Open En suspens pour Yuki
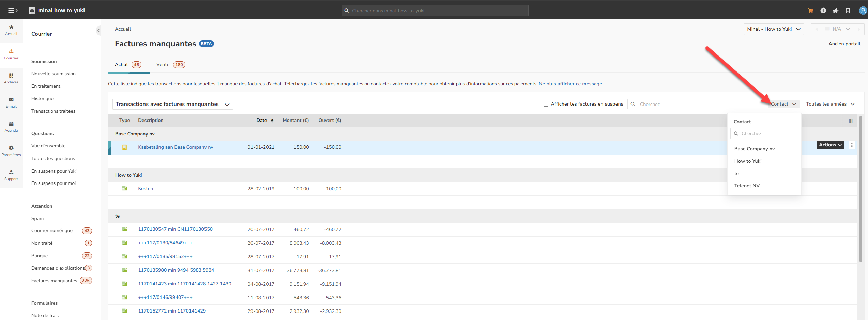 [54, 171]
